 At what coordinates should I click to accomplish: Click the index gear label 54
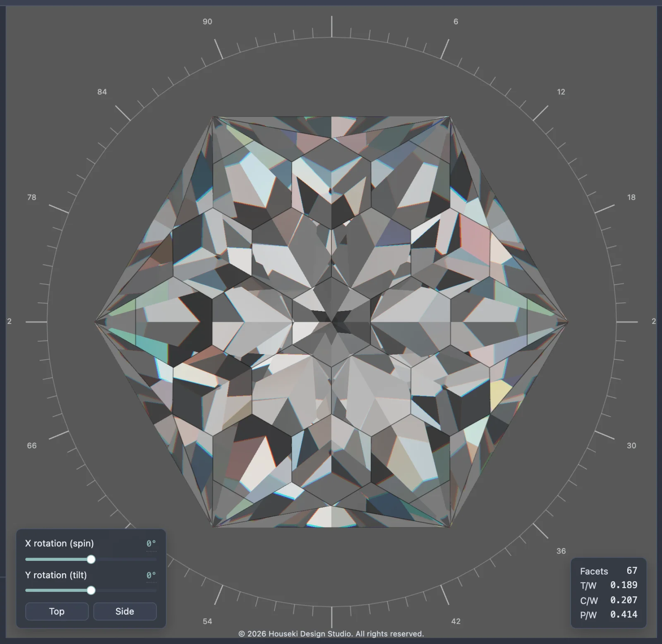207,621
